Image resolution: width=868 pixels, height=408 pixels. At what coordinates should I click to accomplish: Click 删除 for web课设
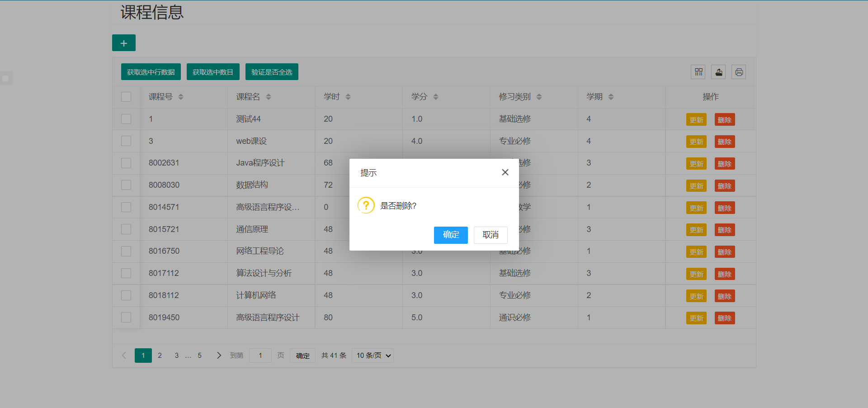(x=725, y=142)
